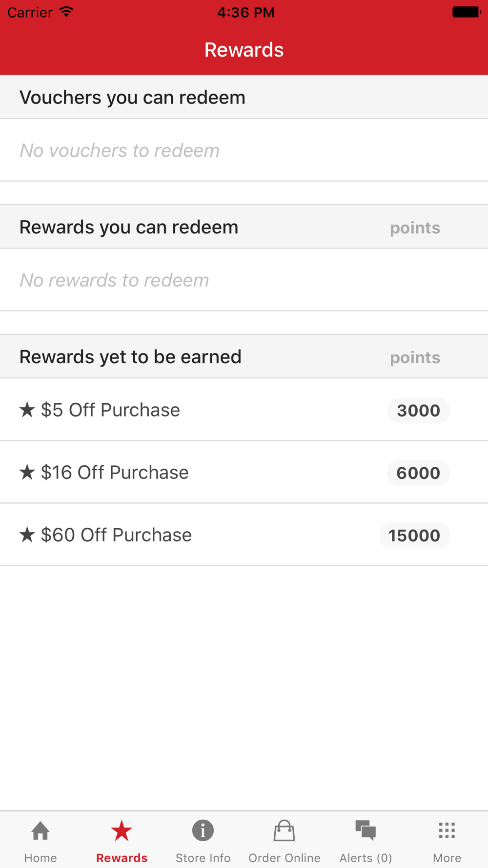Tap the star beside $16 Off Purchase

pos(27,473)
